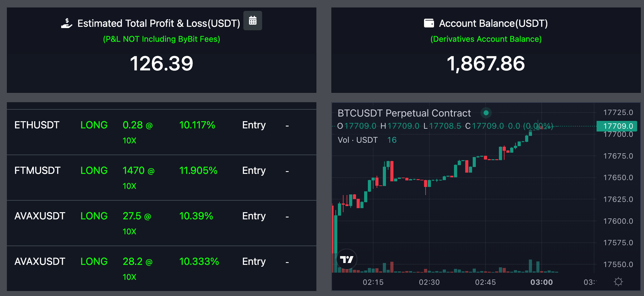644x296 pixels.
Task: Click the green market status dot
Action: [486, 113]
